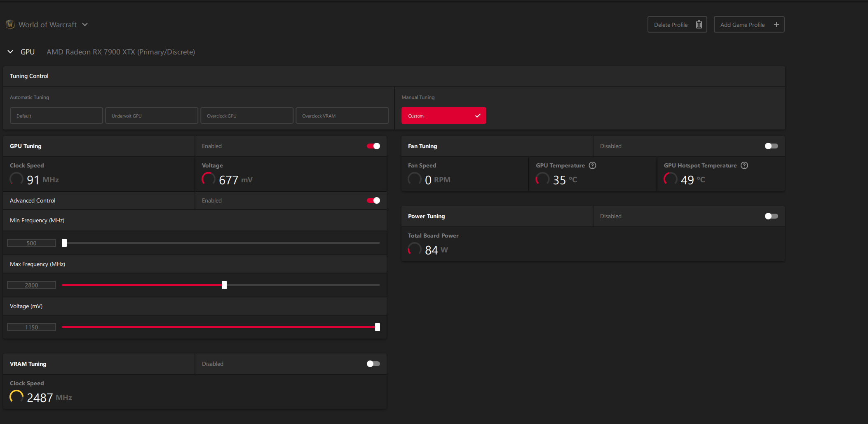Viewport: 868px width, 424px height.
Task: Click the '0 RPM' fan speed reading
Action: (438, 180)
